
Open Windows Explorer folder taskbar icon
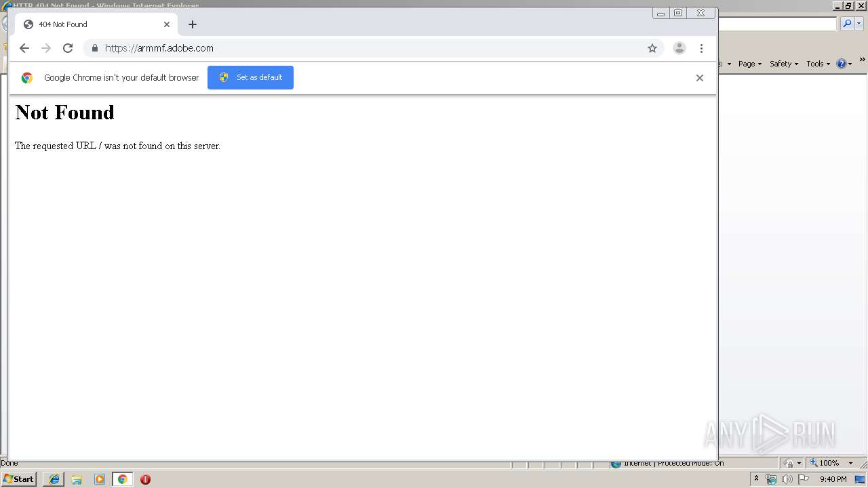pyautogui.click(x=77, y=479)
